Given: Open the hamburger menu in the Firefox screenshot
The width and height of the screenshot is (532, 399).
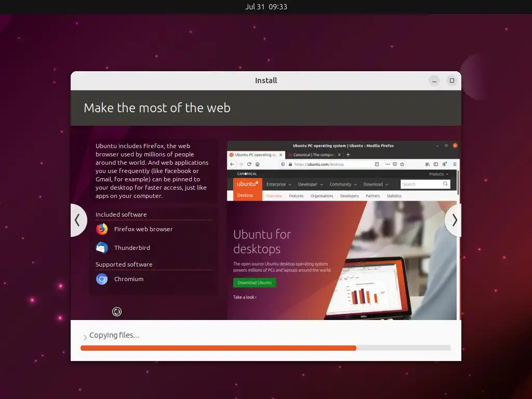Looking at the screenshot, I should click(455, 164).
